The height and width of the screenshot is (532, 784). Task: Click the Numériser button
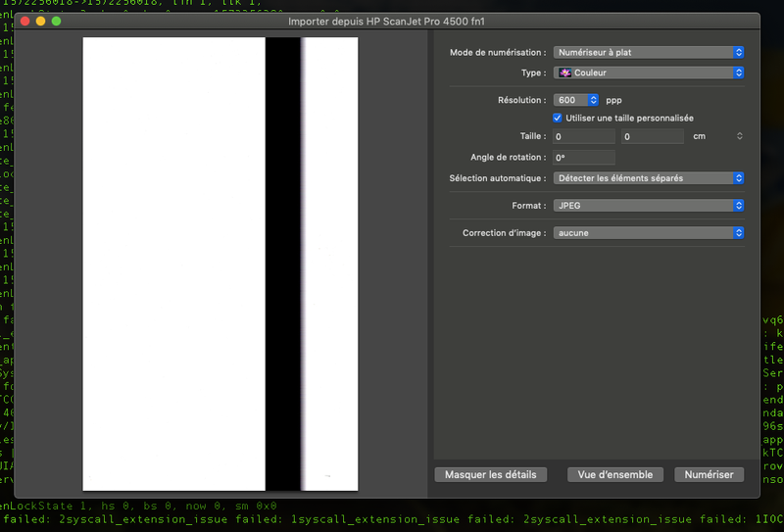point(709,474)
